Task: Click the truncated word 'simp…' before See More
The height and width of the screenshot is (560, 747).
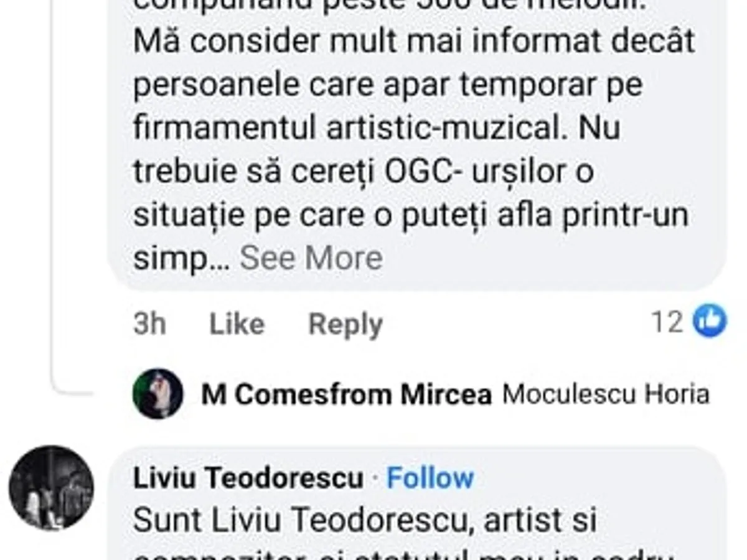Action: click(181, 259)
